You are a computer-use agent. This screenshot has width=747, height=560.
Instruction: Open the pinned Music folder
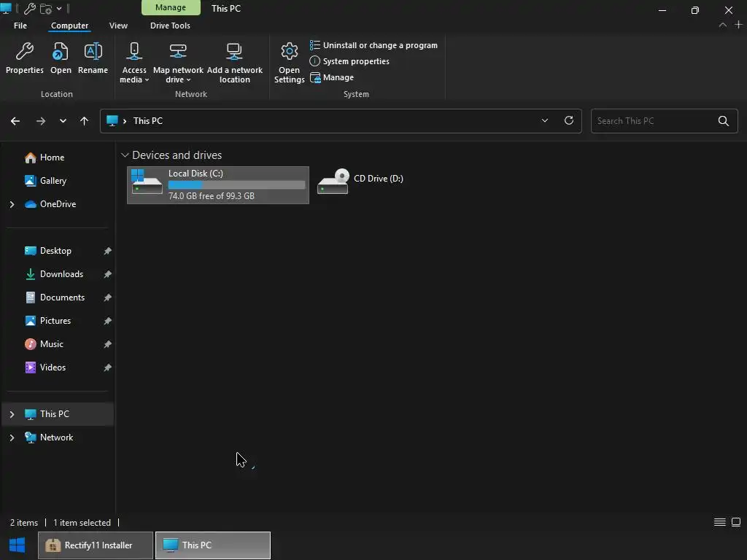click(52, 344)
